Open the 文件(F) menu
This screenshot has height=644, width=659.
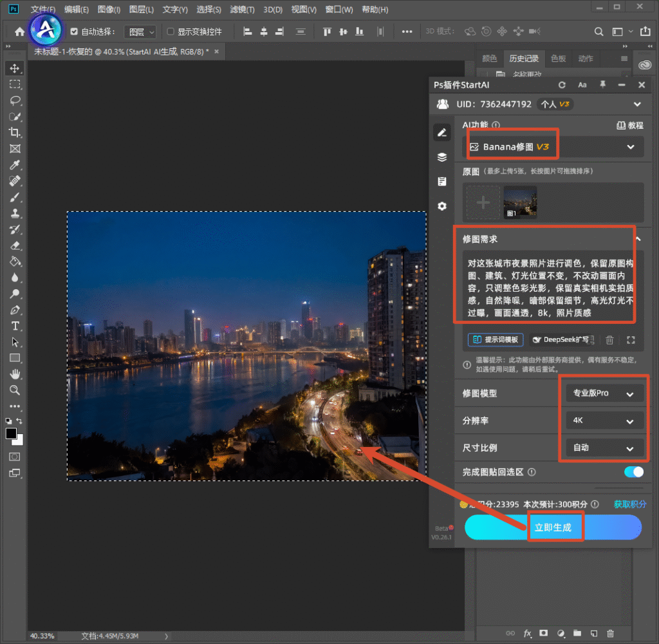(43, 9)
